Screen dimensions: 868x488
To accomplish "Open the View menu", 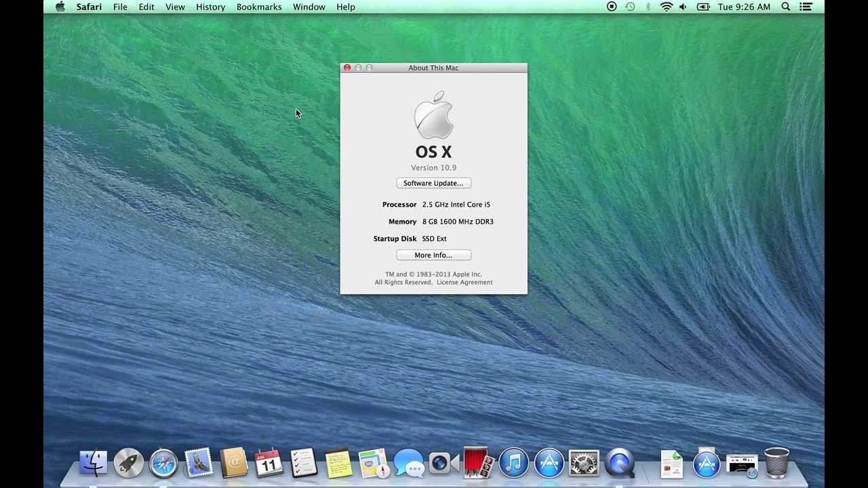I will (175, 7).
